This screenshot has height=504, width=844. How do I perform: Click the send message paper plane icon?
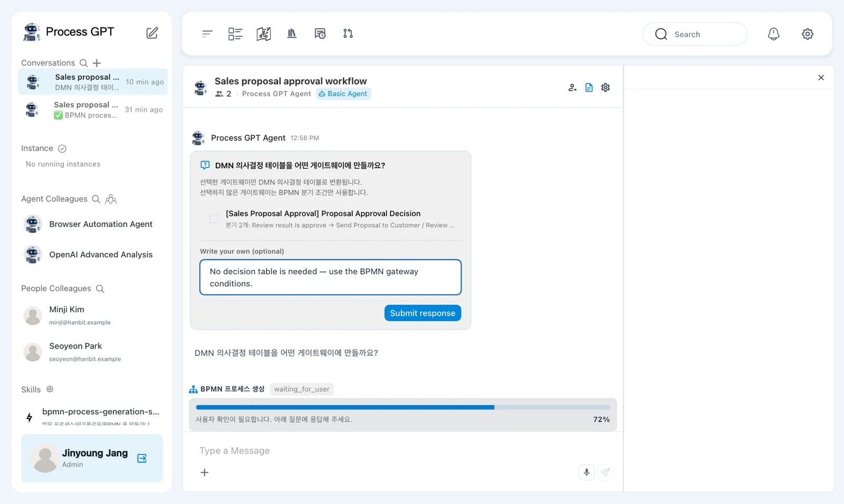606,472
